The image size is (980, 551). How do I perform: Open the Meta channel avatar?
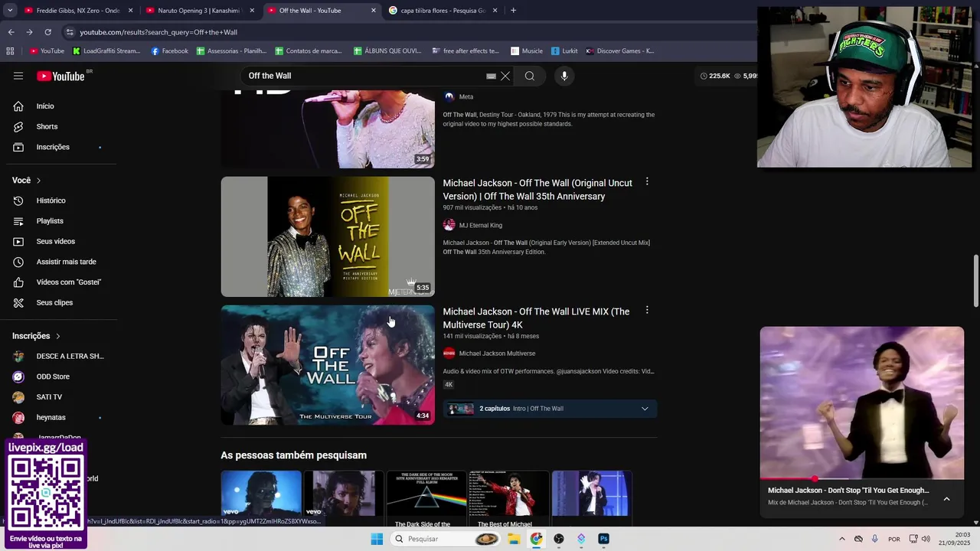click(x=449, y=96)
